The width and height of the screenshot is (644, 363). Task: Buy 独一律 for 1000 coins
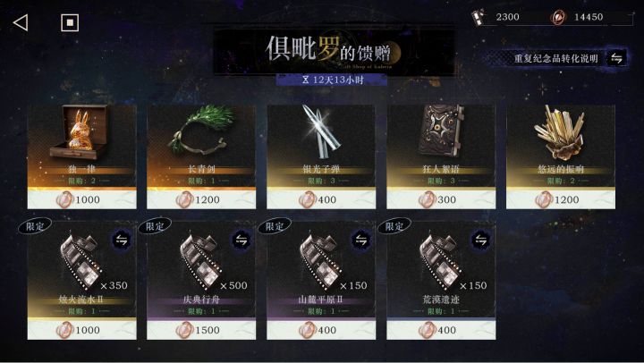tap(81, 199)
